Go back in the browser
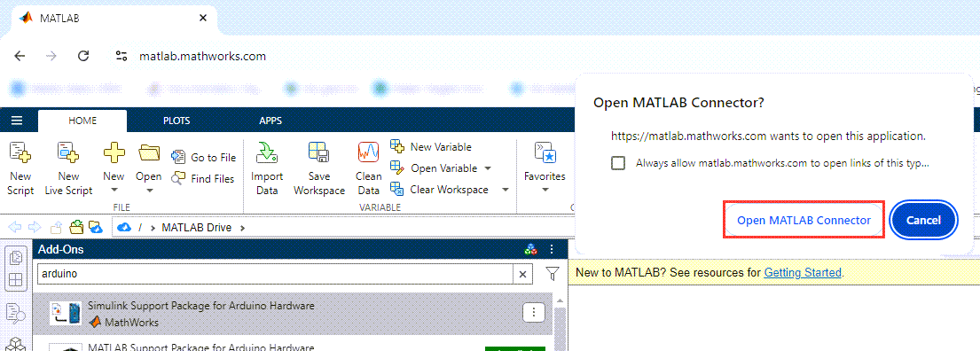 (x=20, y=56)
